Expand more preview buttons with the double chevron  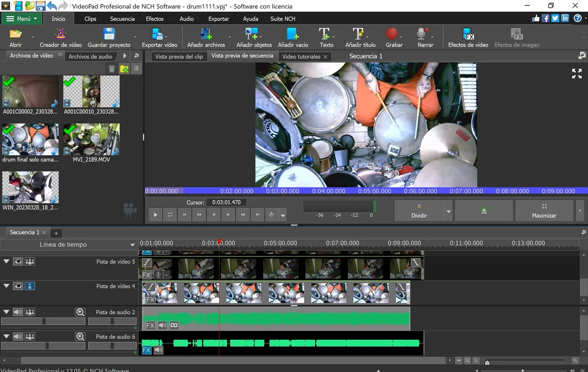point(580,211)
